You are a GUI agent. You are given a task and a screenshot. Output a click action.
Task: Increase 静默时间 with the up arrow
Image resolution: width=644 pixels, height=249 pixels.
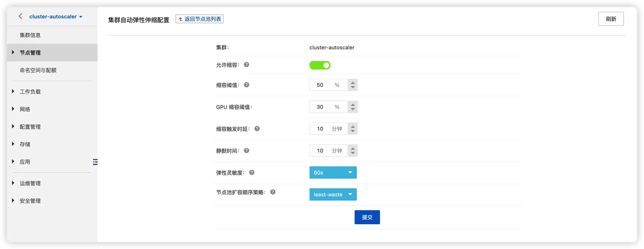[x=353, y=148]
